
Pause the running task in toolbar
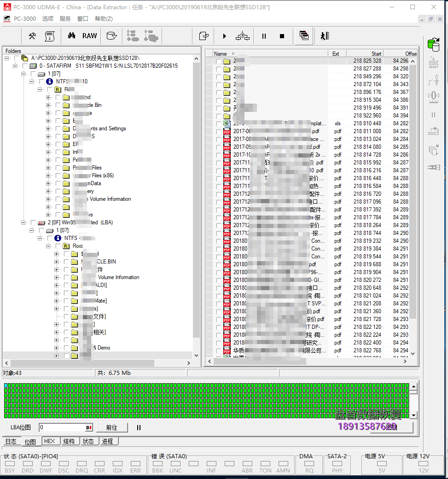point(264,36)
